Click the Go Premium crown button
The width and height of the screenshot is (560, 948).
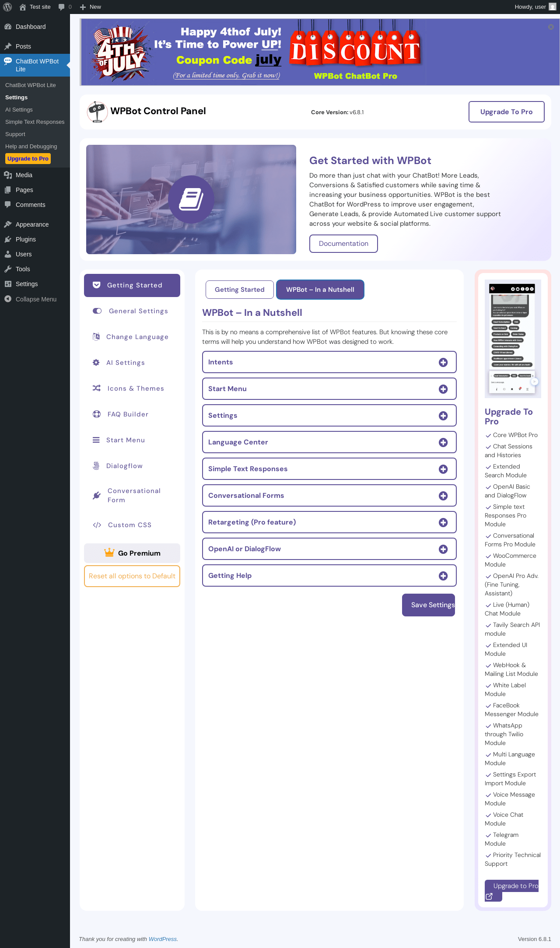pos(132,553)
